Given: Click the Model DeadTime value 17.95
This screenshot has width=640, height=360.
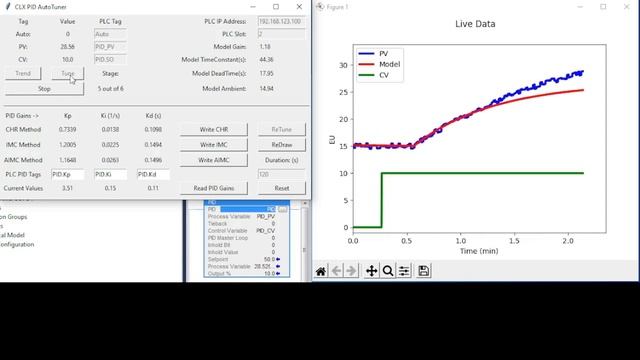Looking at the screenshot, I should [x=266, y=73].
